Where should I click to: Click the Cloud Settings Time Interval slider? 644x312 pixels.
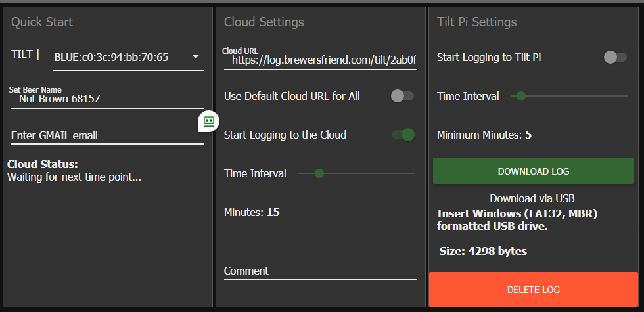(356, 173)
